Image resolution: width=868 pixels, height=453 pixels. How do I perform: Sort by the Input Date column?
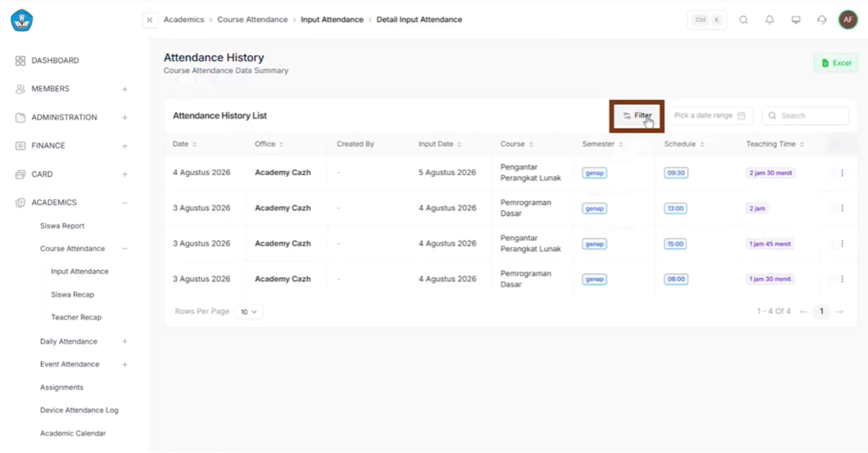(x=459, y=145)
